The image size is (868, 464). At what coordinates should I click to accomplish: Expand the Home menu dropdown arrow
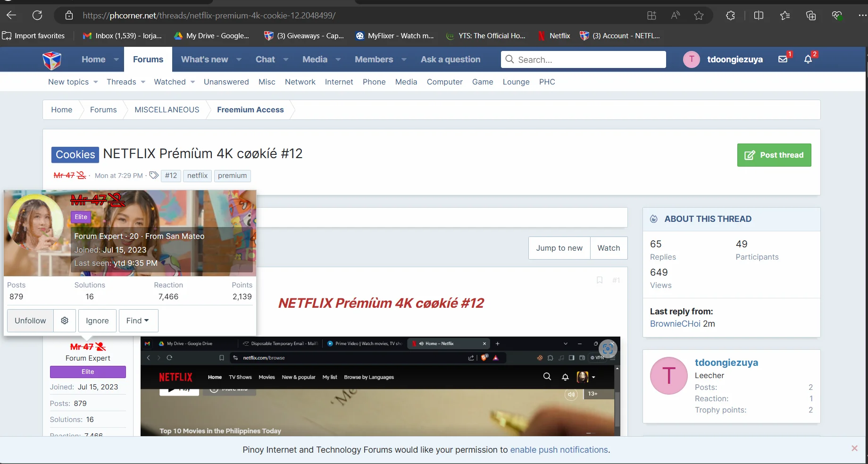point(116,59)
